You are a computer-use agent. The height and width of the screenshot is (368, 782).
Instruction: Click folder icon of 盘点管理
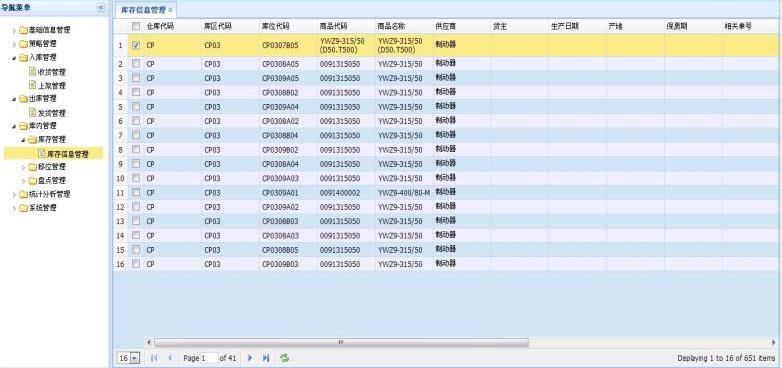point(32,181)
